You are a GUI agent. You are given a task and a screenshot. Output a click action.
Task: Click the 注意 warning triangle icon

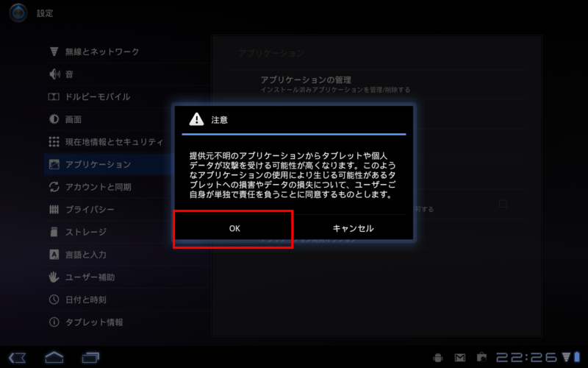click(196, 119)
